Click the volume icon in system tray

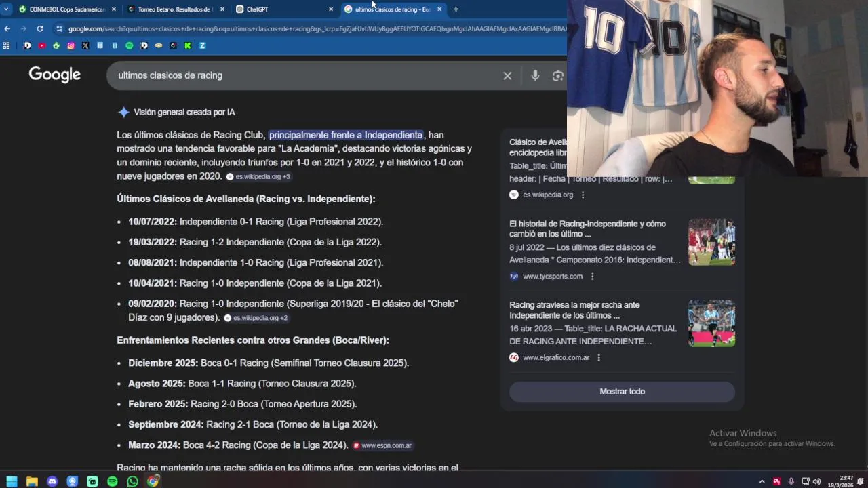click(x=816, y=481)
